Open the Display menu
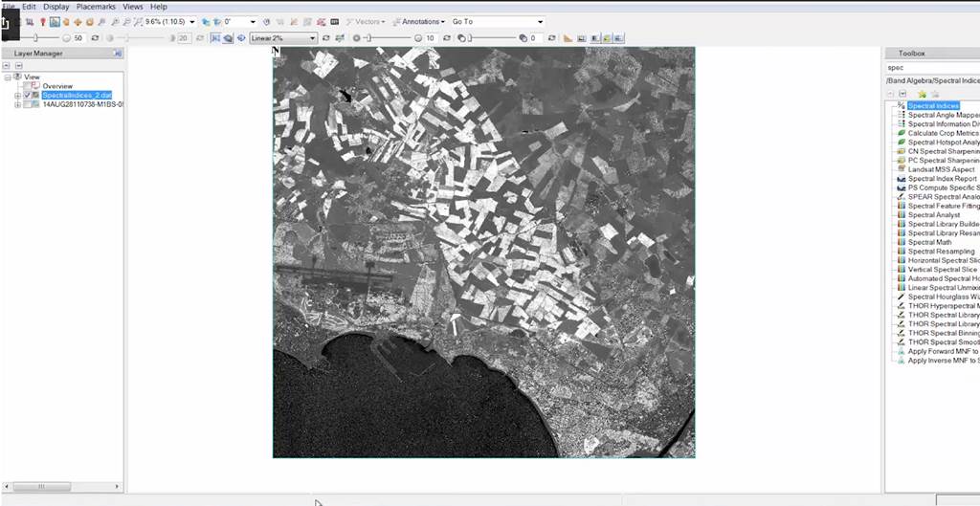 (56, 7)
